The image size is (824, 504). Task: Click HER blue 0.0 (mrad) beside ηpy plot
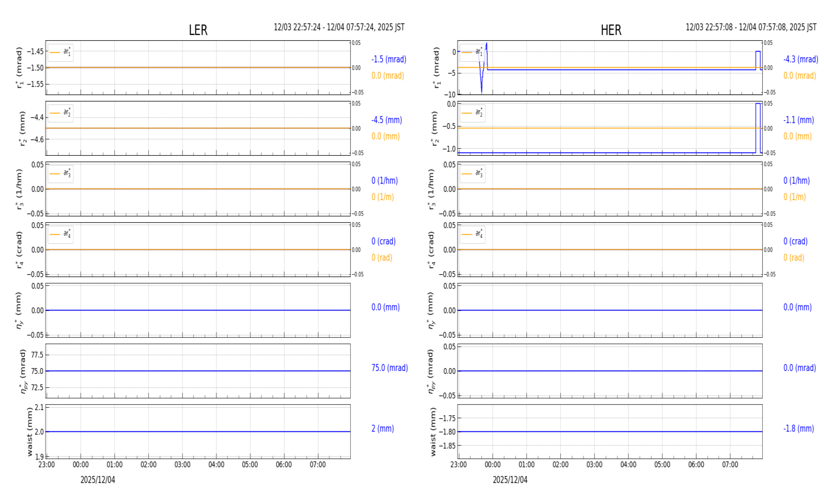click(x=799, y=368)
